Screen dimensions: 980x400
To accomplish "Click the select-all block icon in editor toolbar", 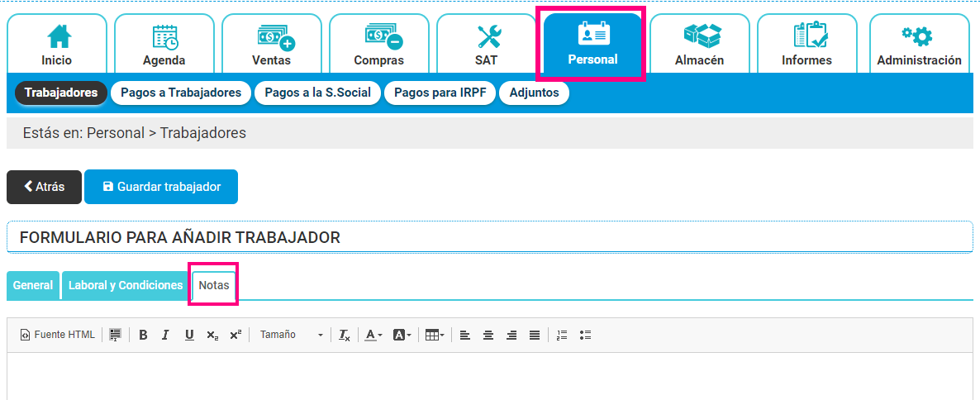I will click(115, 335).
